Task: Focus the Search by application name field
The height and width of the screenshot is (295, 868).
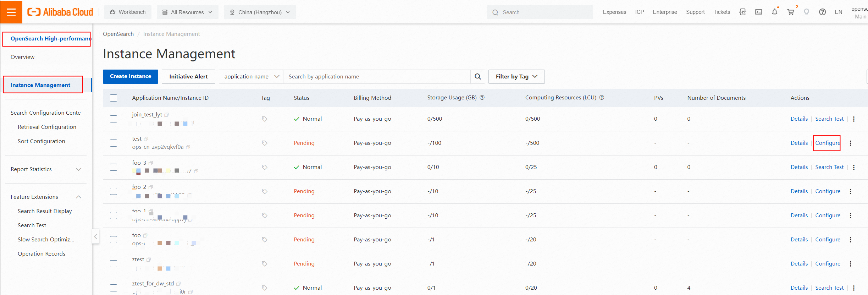Action: [376, 77]
